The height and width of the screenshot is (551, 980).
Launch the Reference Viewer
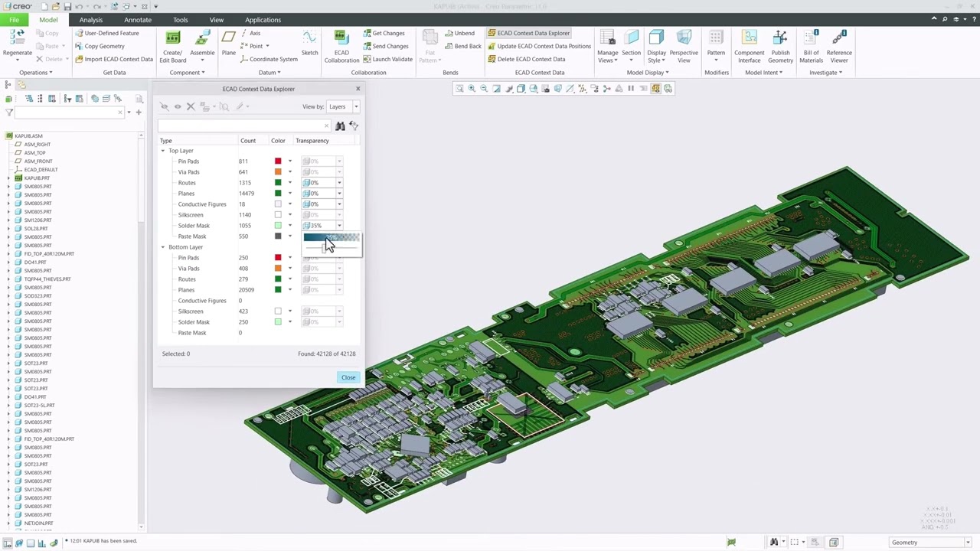(x=839, y=46)
